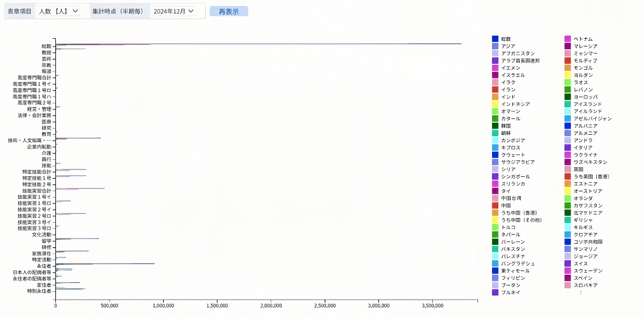
Task: Click the スペイン legend color swatch
Action: (568, 278)
